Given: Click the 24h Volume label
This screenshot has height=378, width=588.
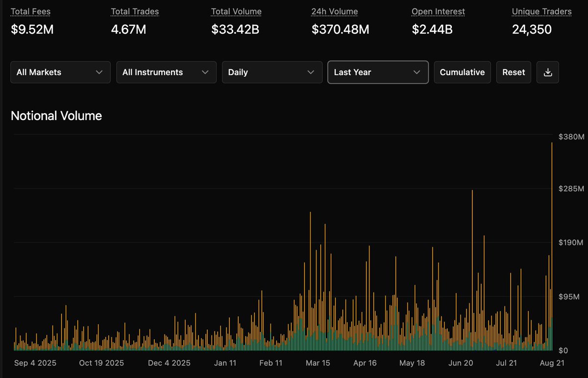Looking at the screenshot, I should pos(335,11).
